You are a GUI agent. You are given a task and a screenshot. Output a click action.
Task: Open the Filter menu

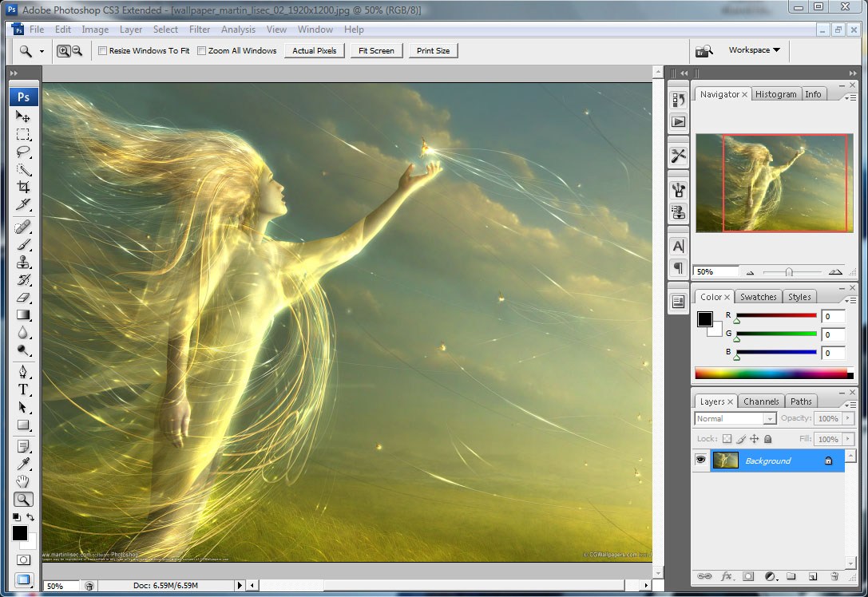click(x=200, y=30)
